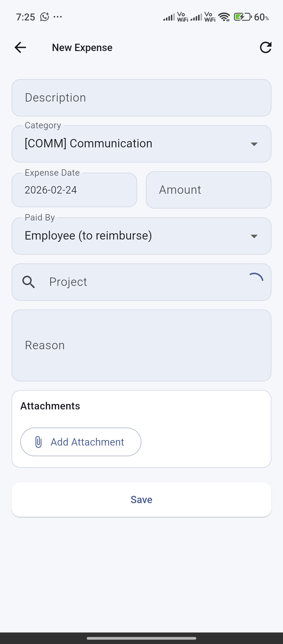Tap the search magnifier in Project field
Image resolution: width=283 pixels, height=644 pixels.
(29, 282)
